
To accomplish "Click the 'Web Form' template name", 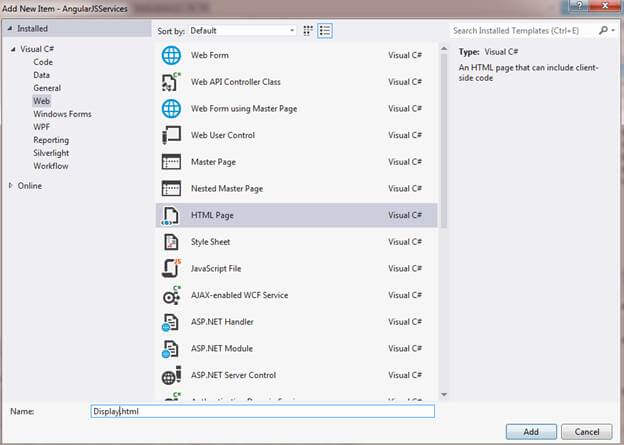I will 210,55.
